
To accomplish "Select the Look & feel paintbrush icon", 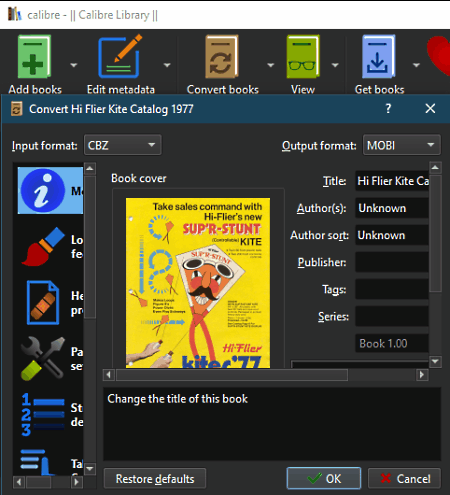I will click(x=43, y=247).
